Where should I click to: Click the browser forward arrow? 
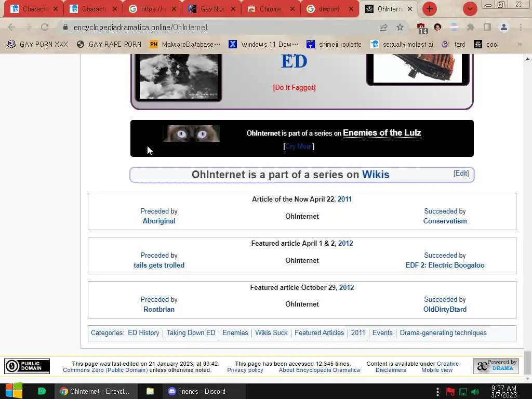pyautogui.click(x=28, y=27)
